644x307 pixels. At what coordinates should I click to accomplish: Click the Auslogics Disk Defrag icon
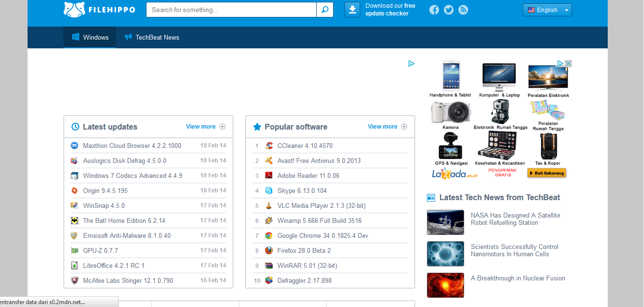tap(74, 161)
